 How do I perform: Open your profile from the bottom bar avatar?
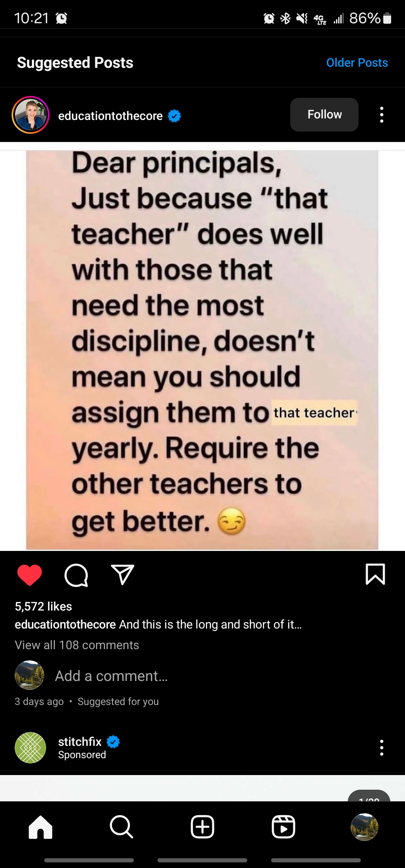(364, 827)
